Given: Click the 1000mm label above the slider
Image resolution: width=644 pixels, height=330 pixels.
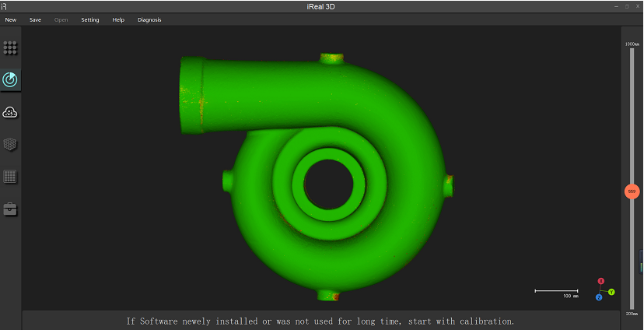Looking at the screenshot, I should (632, 44).
